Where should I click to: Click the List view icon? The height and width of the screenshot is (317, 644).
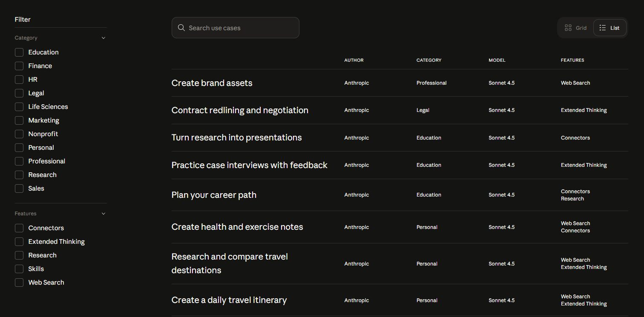[x=602, y=28]
